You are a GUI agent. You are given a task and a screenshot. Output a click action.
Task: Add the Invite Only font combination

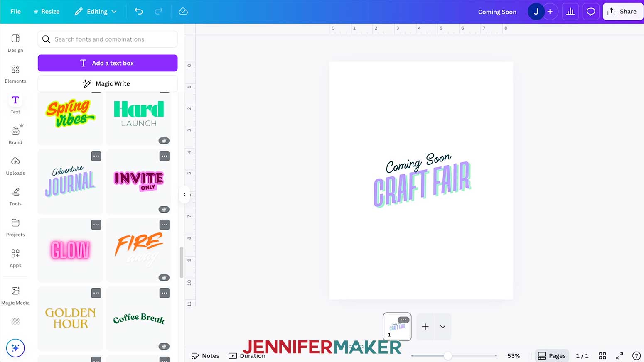139,182
